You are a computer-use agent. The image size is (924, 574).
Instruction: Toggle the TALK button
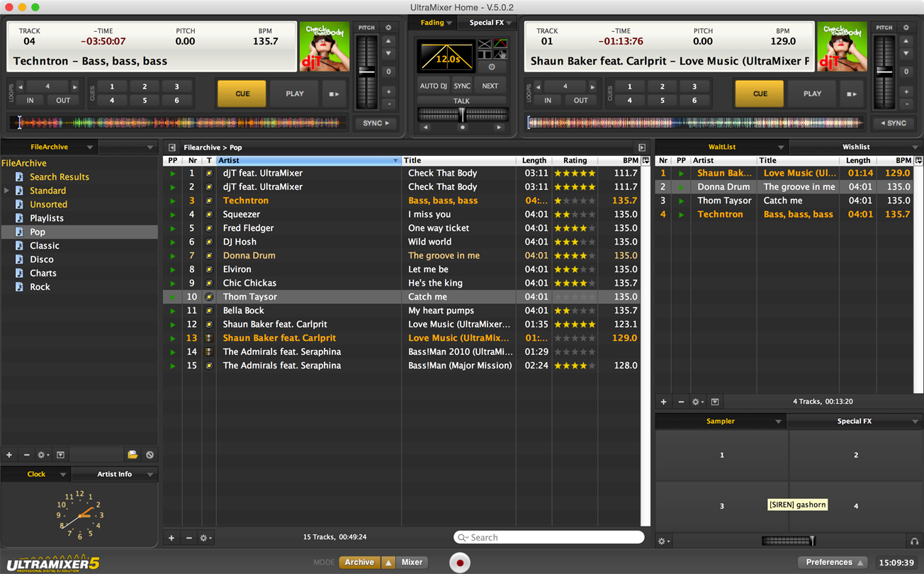[462, 101]
